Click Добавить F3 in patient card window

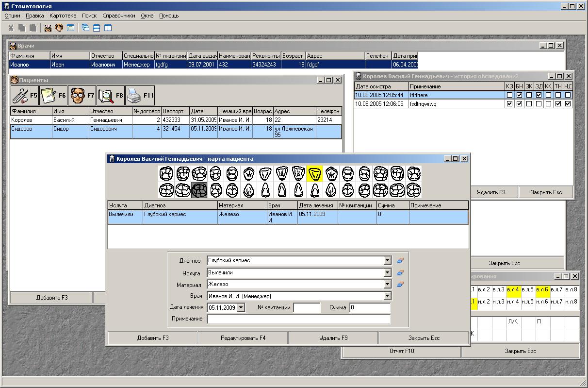tap(152, 338)
